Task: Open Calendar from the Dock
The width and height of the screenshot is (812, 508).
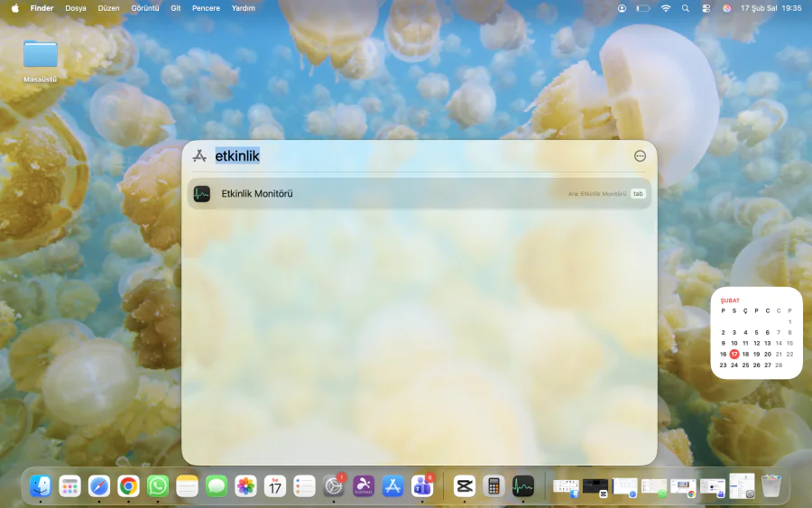Action: click(x=275, y=486)
